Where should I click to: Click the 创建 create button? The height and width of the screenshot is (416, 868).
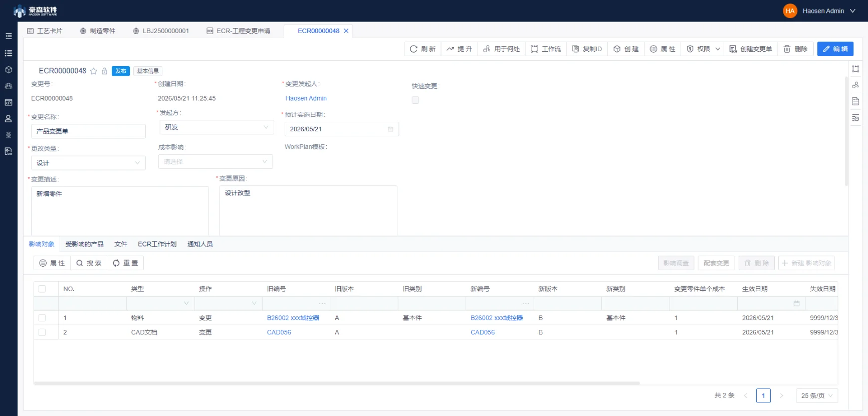tap(626, 49)
